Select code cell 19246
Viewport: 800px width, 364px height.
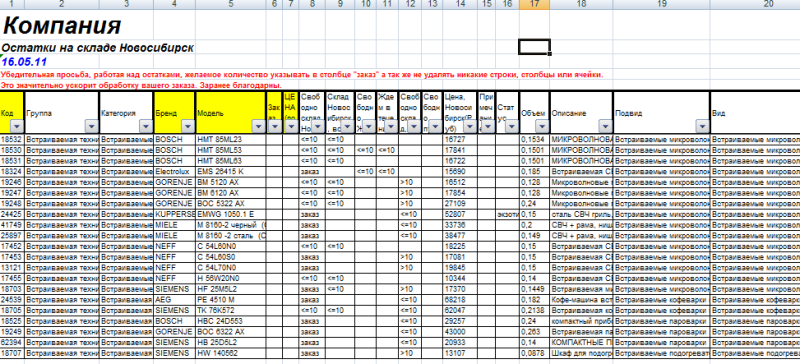pos(12,182)
